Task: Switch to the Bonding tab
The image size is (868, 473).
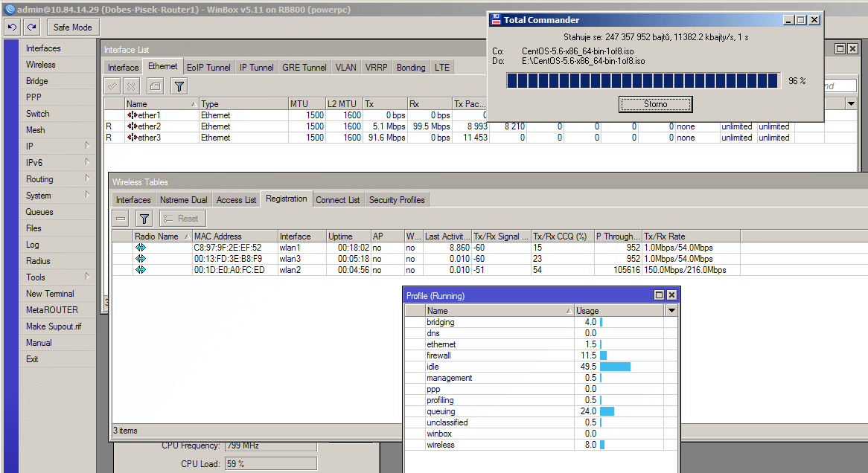Action: pyautogui.click(x=411, y=68)
